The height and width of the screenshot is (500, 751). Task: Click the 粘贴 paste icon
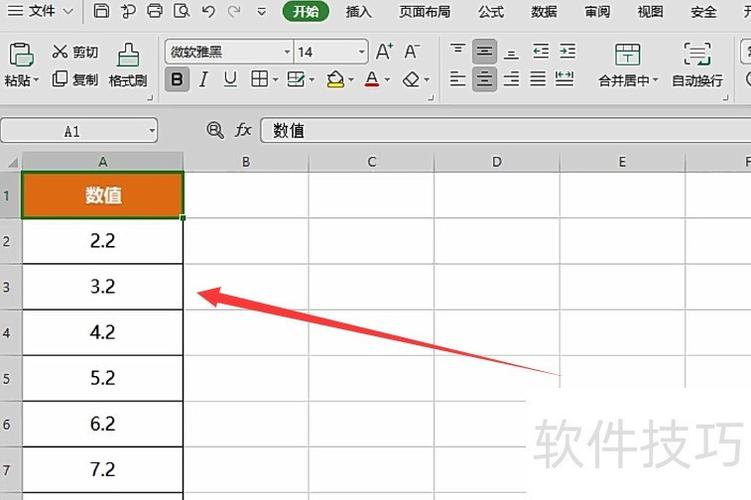[x=21, y=55]
